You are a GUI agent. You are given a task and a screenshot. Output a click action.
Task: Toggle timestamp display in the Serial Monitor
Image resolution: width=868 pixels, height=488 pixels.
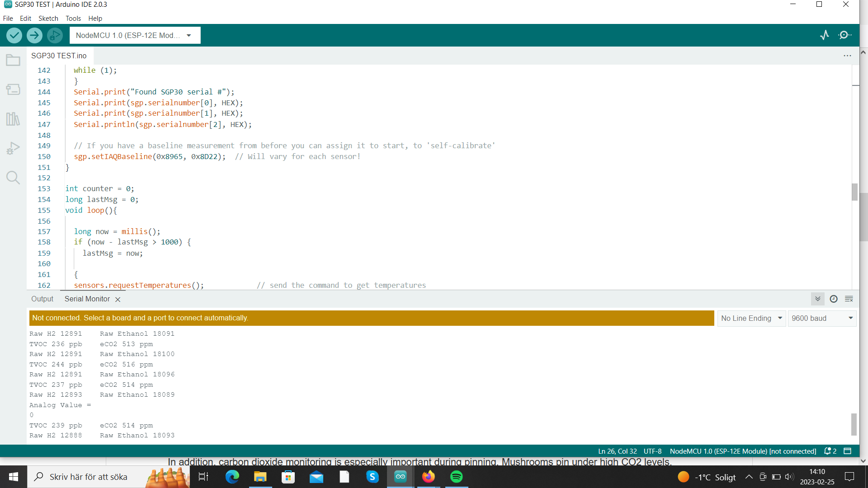coord(834,299)
